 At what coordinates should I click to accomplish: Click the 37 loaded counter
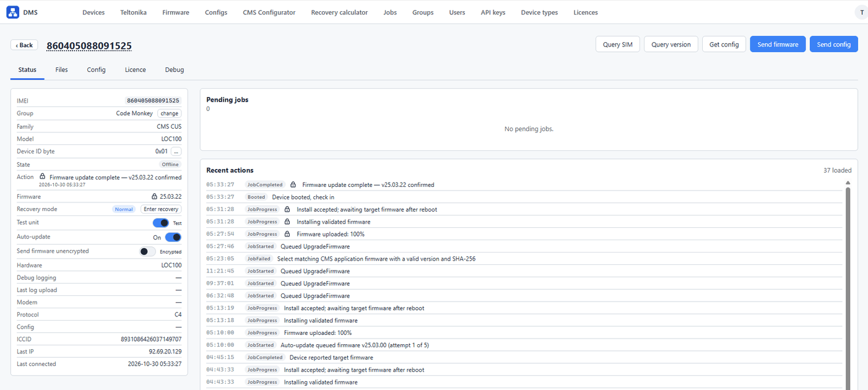click(x=837, y=170)
